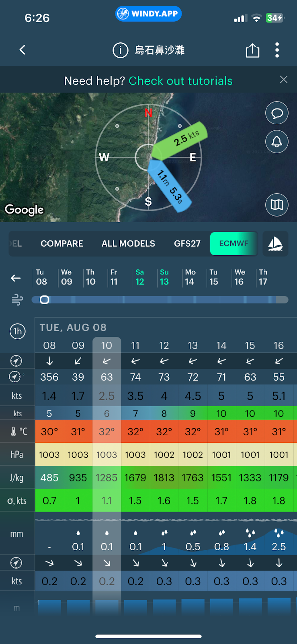Select the 13 hour column header
This screenshot has height=644, width=297.
click(193, 345)
